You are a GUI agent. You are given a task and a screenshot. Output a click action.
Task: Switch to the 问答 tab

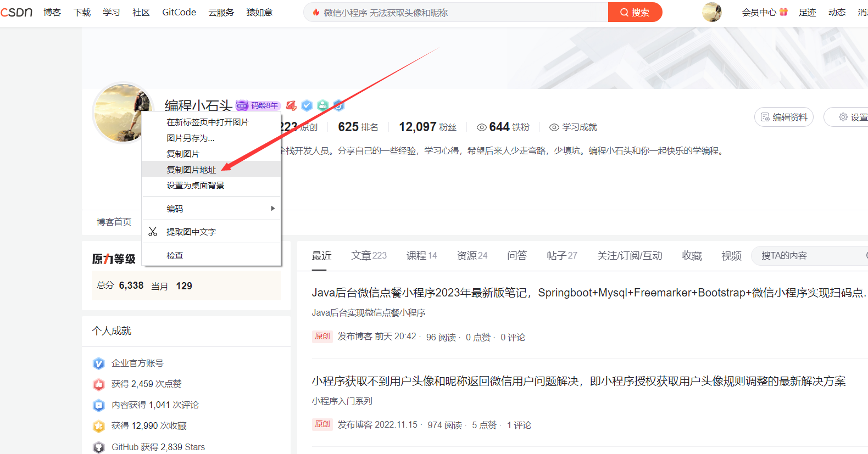pos(517,255)
